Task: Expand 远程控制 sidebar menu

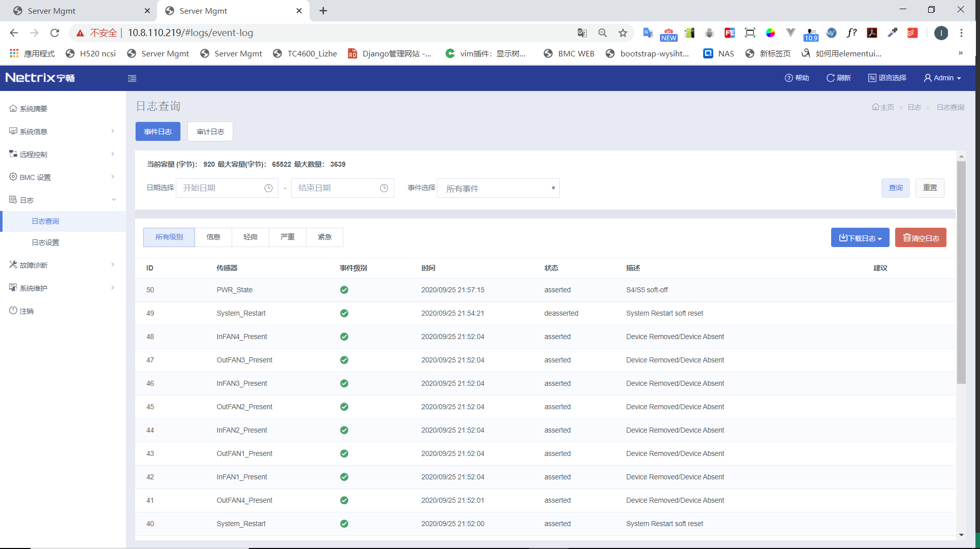Action: pyautogui.click(x=63, y=155)
